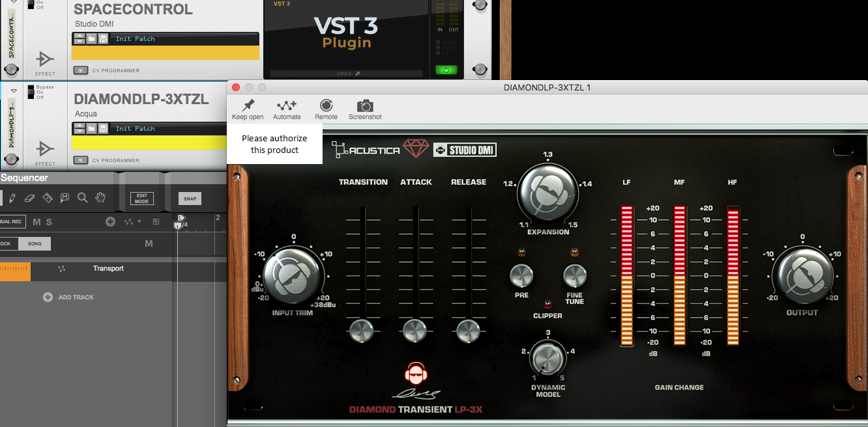Click the plus icon beside M S
The width and height of the screenshot is (868, 427).
[x=111, y=222]
